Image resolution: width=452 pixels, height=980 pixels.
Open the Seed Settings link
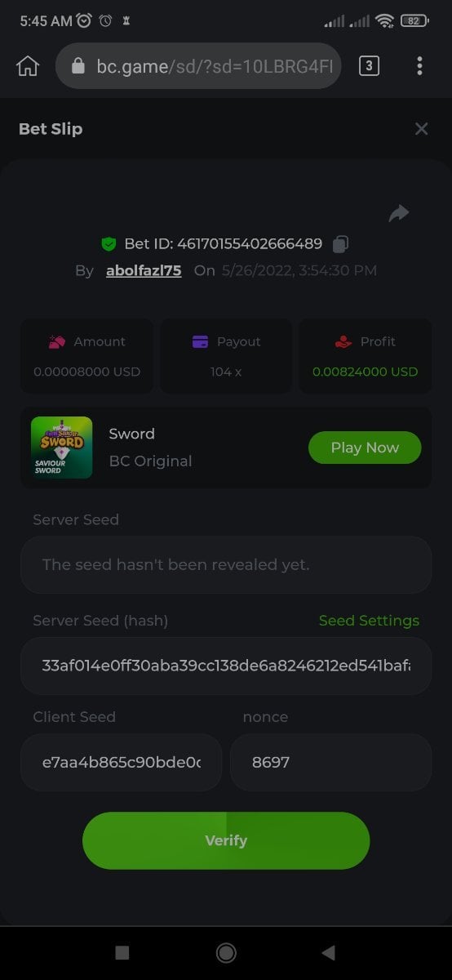pyautogui.click(x=369, y=621)
